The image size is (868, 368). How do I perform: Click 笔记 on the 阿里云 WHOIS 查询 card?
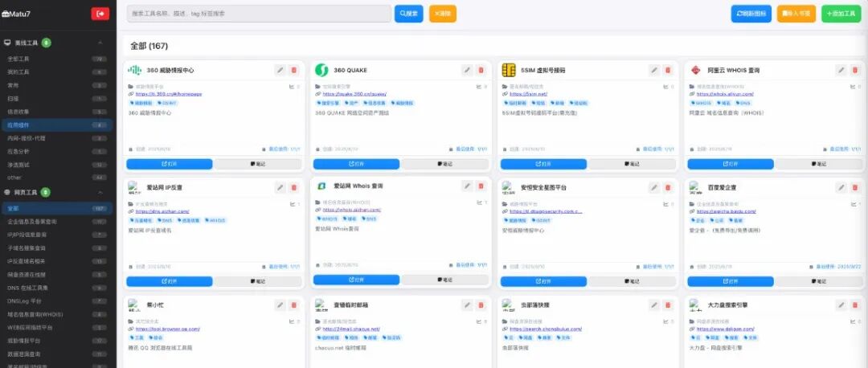tap(818, 164)
